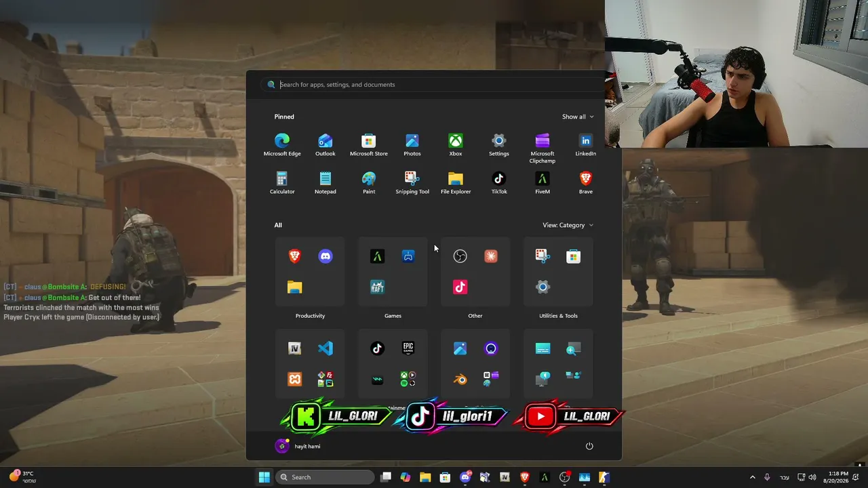Start Snipping Tool from the Pinned section
Screen dimensions: 868x488
click(412, 182)
